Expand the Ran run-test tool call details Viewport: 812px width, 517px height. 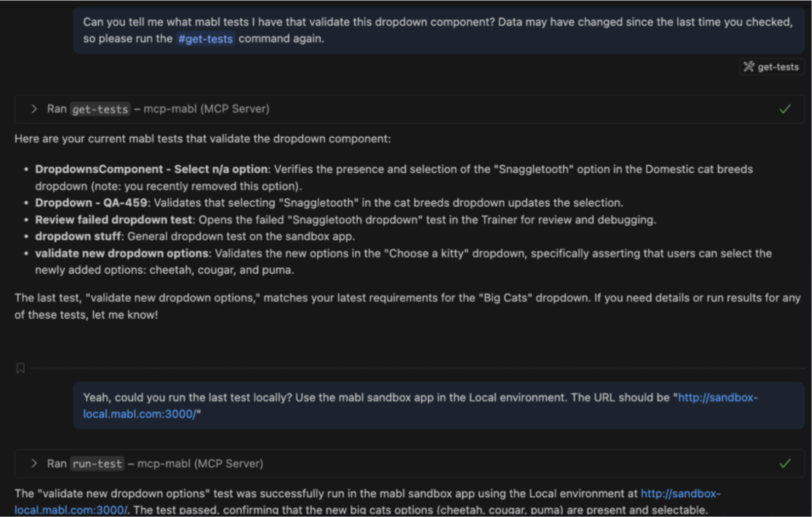(x=34, y=464)
